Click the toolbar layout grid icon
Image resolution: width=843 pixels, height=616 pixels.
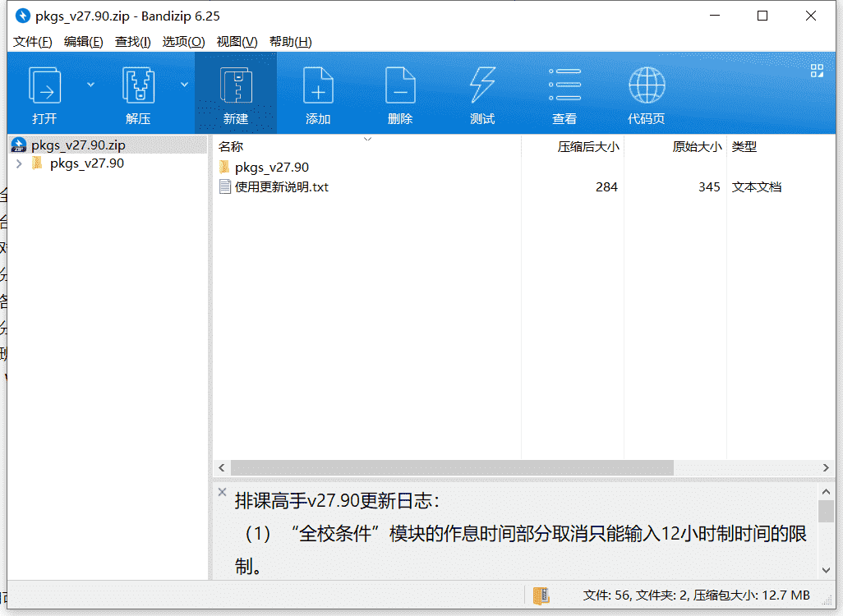click(818, 71)
